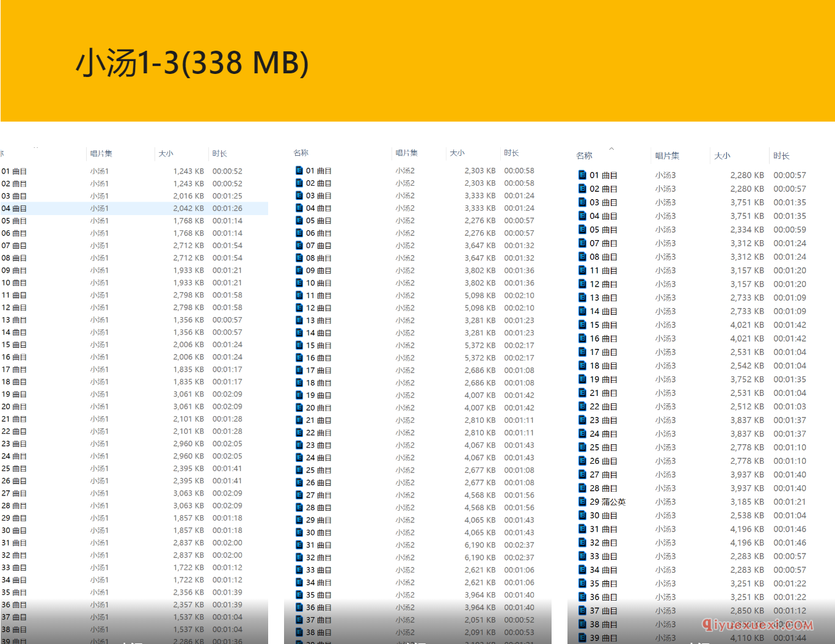Click the file icon for 19 曲目 in the 小汤2 list
The height and width of the screenshot is (644, 835).
299,395
